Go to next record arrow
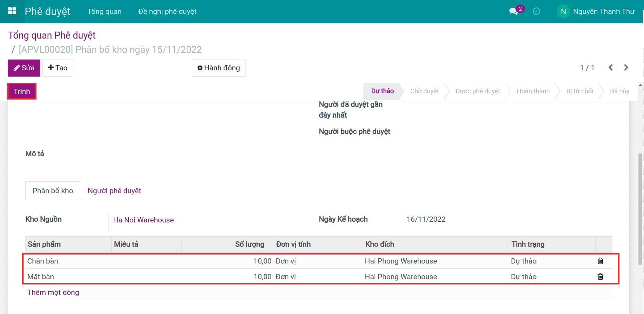 coord(626,68)
